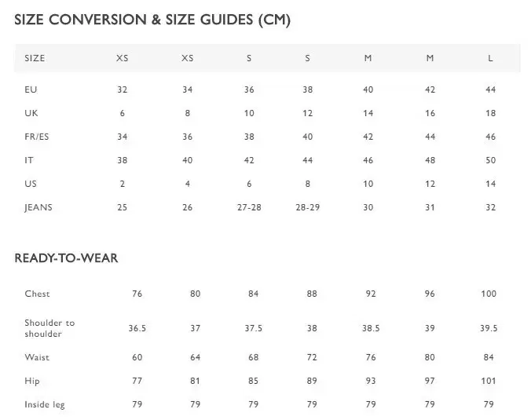Click the Size Conversion & Size Guides heading

point(152,20)
